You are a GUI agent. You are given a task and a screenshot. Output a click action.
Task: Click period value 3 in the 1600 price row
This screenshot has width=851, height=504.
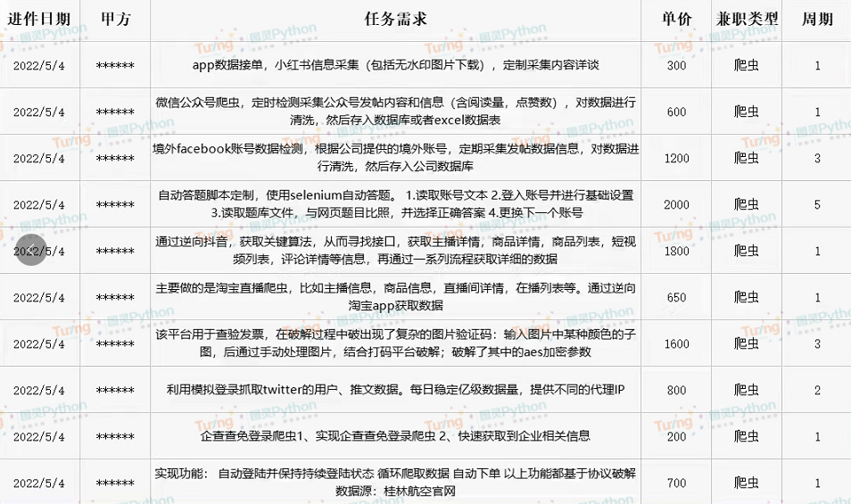817,344
